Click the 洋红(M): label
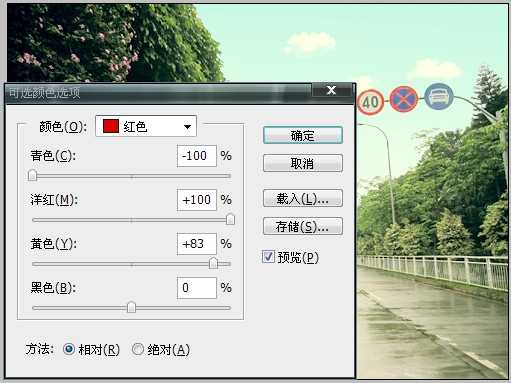The height and width of the screenshot is (383, 511). click(54, 200)
